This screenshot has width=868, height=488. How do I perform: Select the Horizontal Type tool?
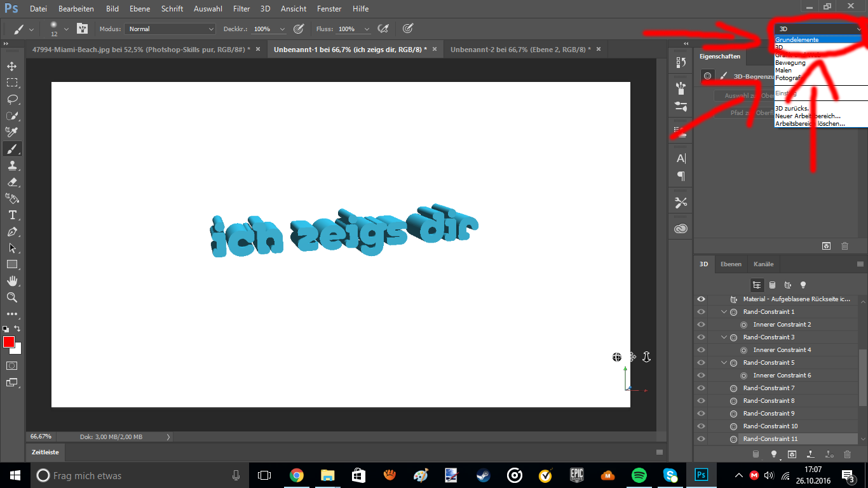click(x=12, y=215)
